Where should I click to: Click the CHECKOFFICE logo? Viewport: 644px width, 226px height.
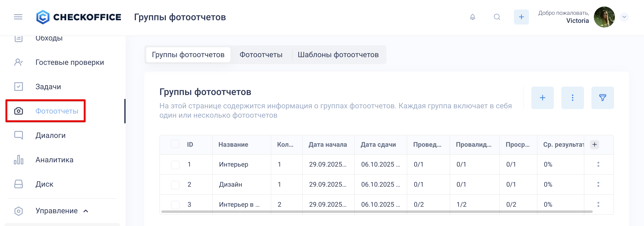coord(78,17)
